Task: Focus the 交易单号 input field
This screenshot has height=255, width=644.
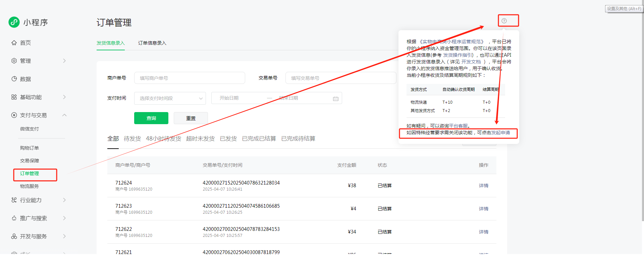Action: point(341,78)
